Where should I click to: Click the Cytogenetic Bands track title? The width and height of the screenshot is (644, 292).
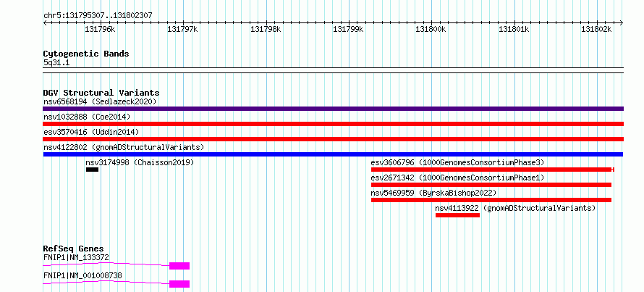point(86,54)
